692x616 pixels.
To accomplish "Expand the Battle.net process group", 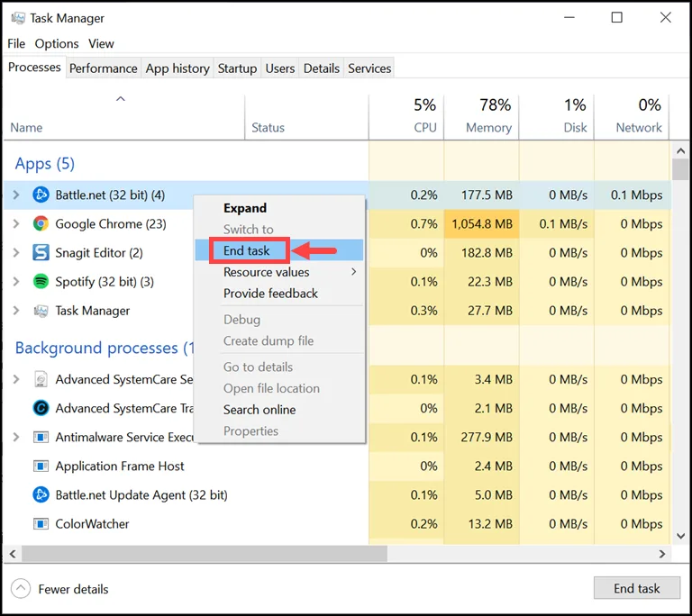I will pos(16,195).
